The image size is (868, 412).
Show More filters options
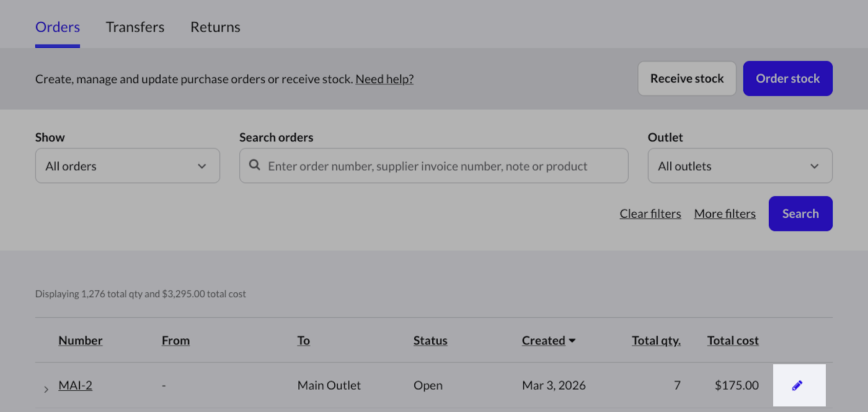pyautogui.click(x=725, y=214)
